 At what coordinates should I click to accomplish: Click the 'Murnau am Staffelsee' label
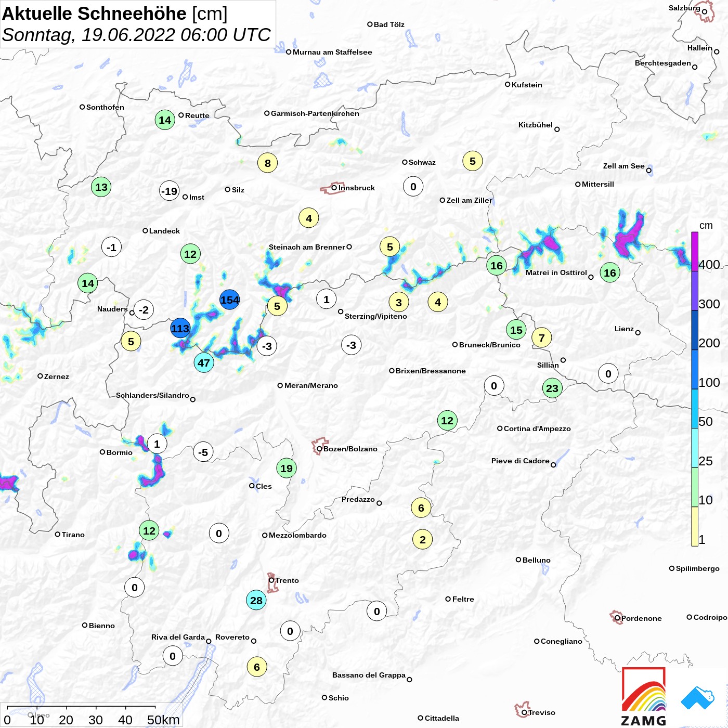(332, 52)
